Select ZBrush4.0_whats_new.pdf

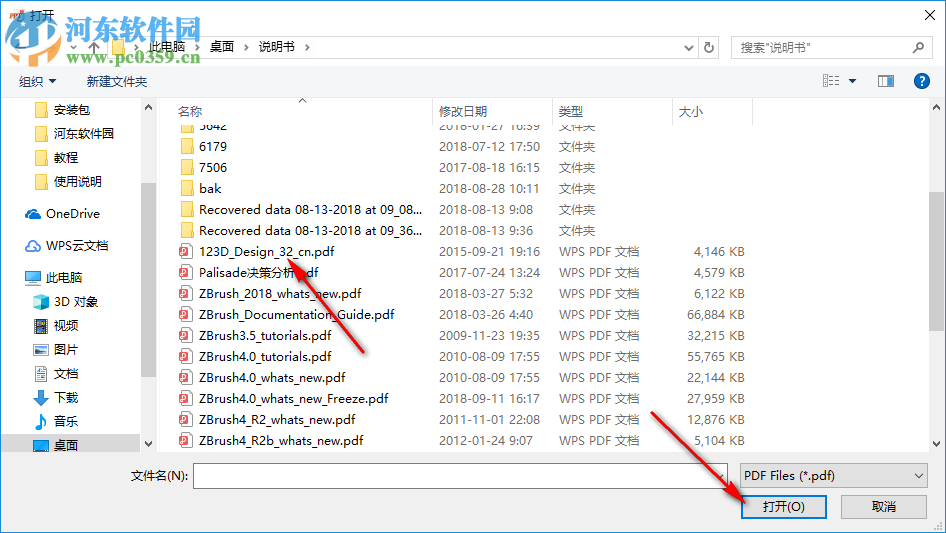coord(272,378)
